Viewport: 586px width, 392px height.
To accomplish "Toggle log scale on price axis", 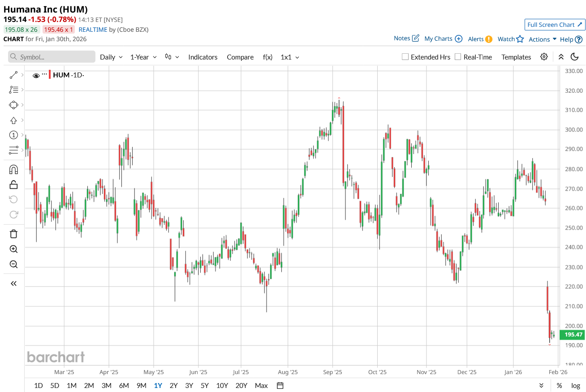I will click(x=575, y=385).
